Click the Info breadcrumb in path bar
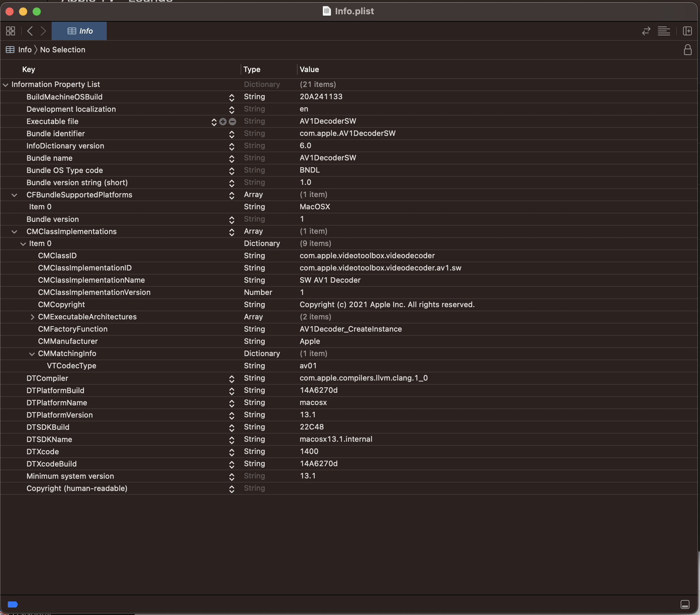This screenshot has width=700, height=615. coord(25,50)
